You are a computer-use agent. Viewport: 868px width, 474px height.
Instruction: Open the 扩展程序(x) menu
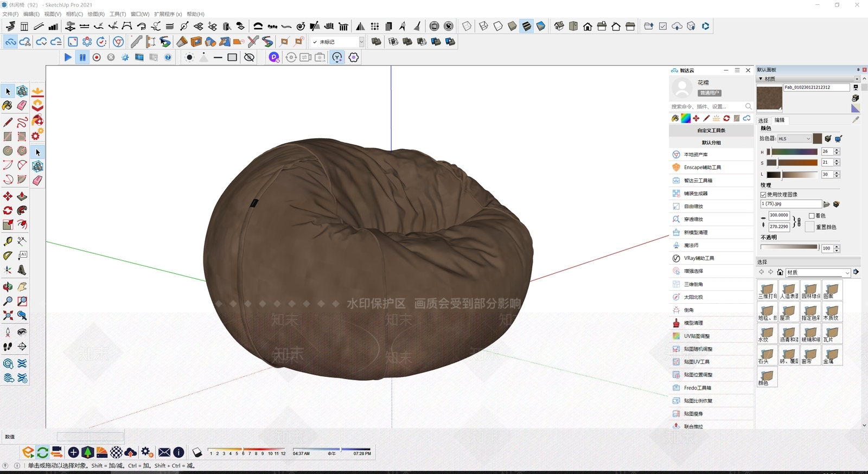coord(168,14)
